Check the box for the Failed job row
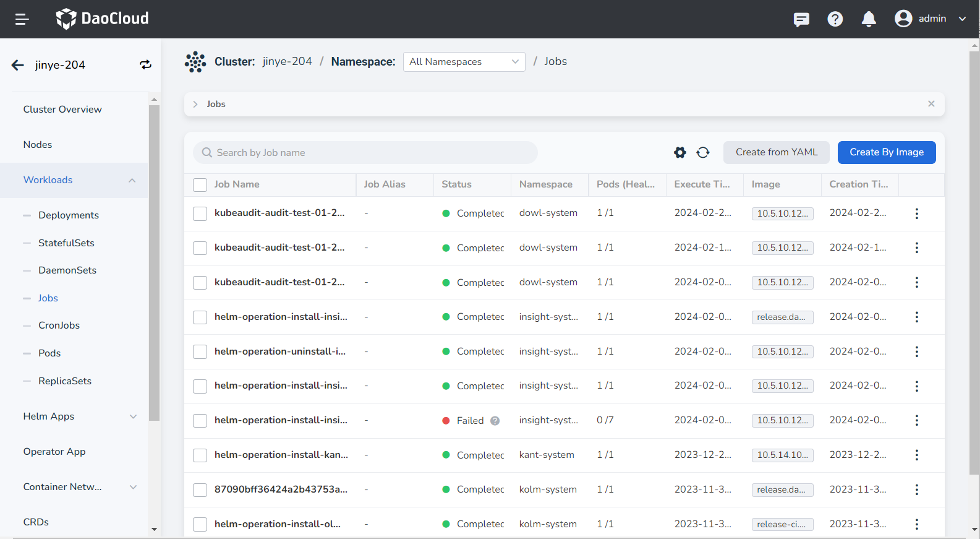 200,421
